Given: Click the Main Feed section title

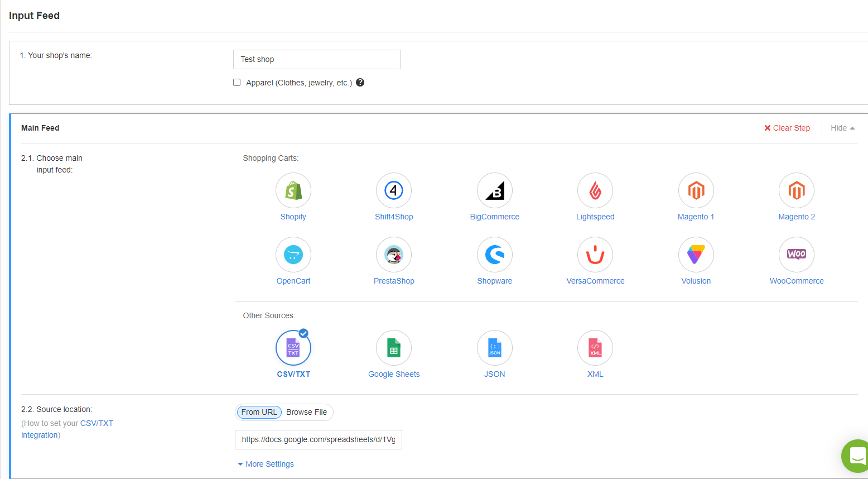Looking at the screenshot, I should click(x=40, y=128).
